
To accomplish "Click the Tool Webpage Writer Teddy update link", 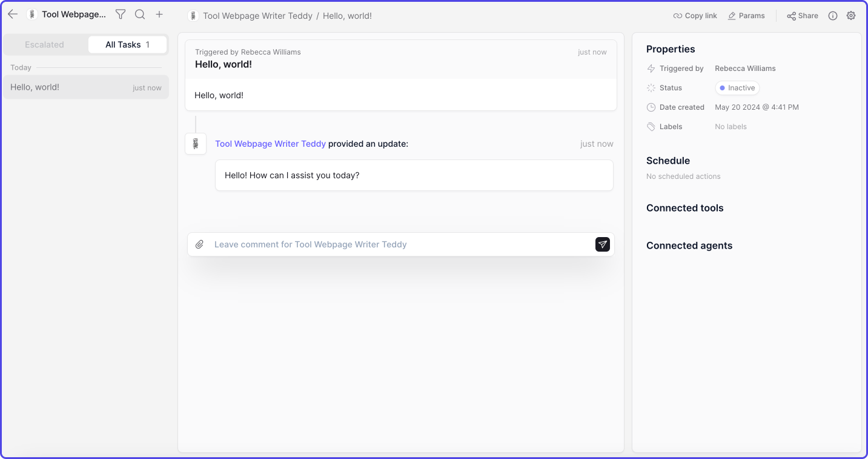I will 270,144.
